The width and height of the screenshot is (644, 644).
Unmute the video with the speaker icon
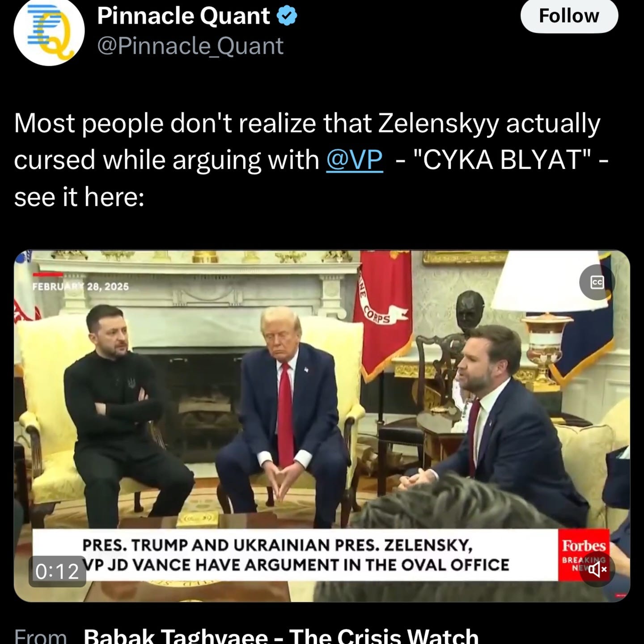597,569
